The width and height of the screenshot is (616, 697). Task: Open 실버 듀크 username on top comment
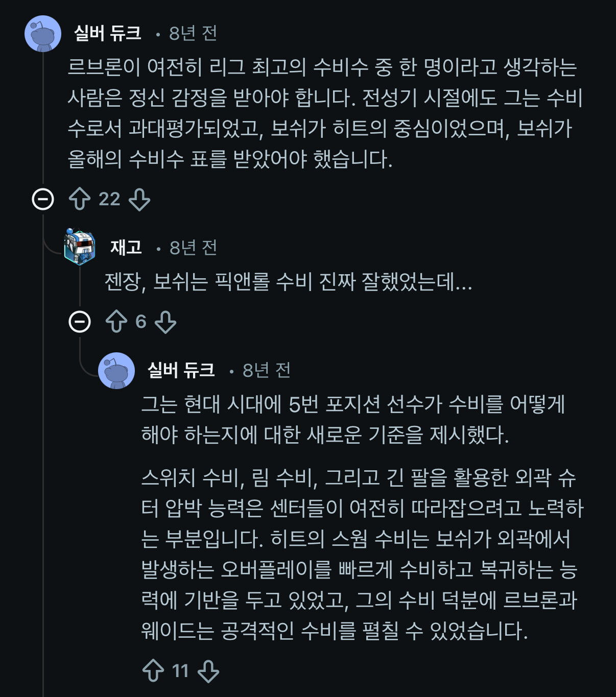108,33
